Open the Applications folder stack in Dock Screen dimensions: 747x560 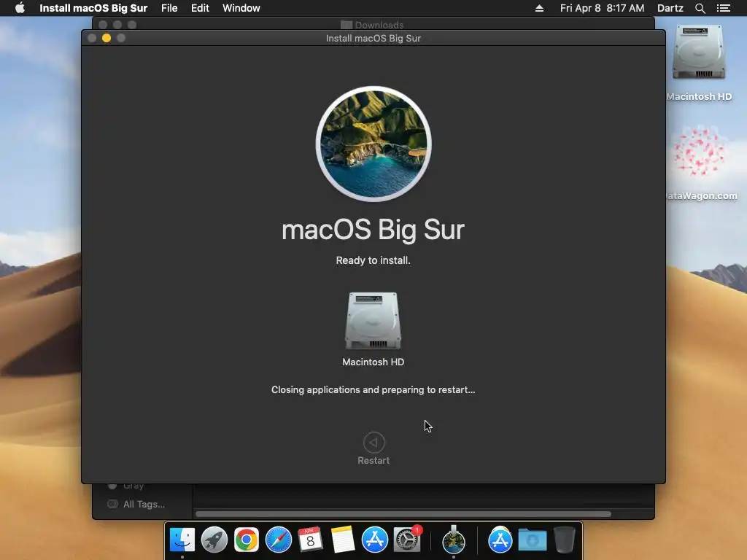point(500,540)
